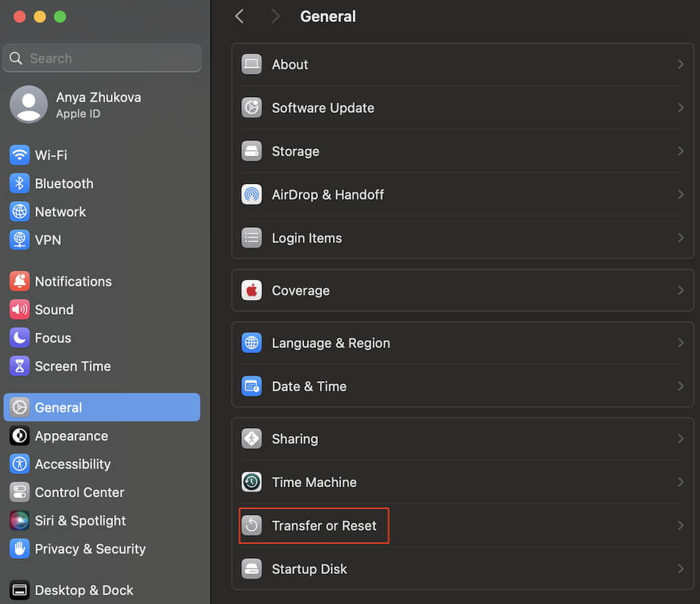Select the Network globe icon
The image size is (700, 604).
(20, 211)
